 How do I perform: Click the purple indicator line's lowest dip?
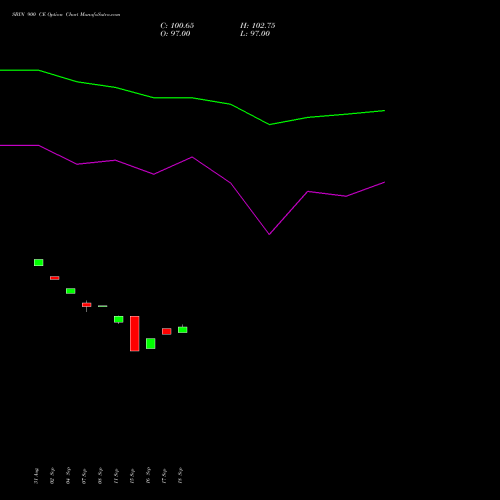pos(269,234)
